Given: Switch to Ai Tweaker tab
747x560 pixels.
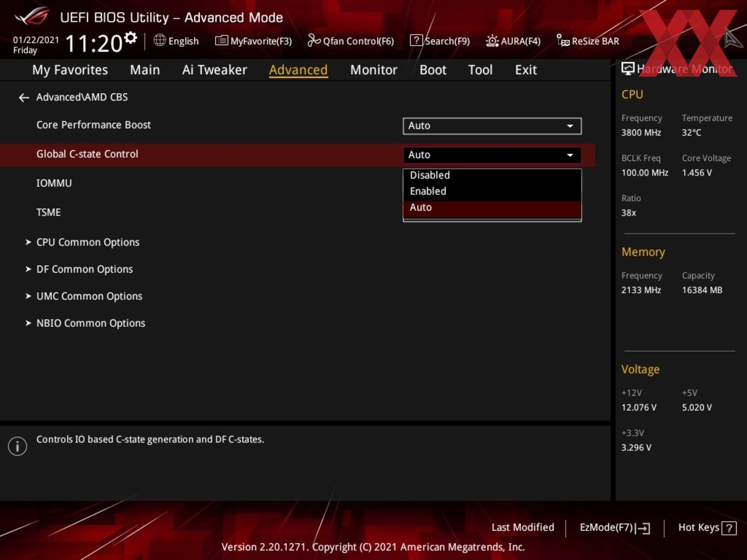Looking at the screenshot, I should 215,70.
